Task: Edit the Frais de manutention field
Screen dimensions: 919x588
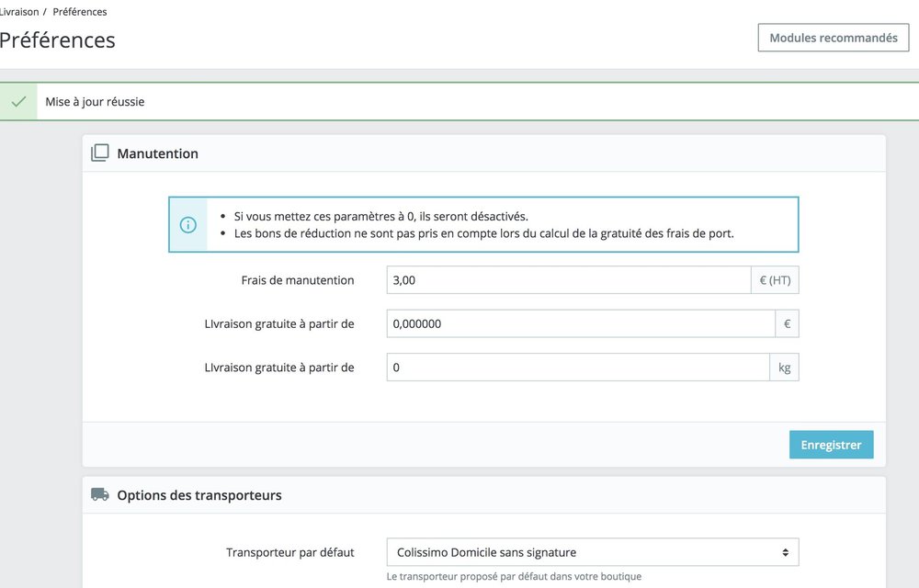Action: point(569,280)
